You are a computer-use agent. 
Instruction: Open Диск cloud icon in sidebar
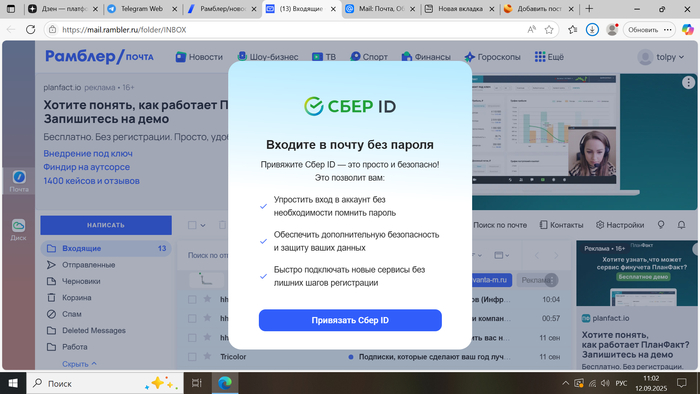[19, 229]
